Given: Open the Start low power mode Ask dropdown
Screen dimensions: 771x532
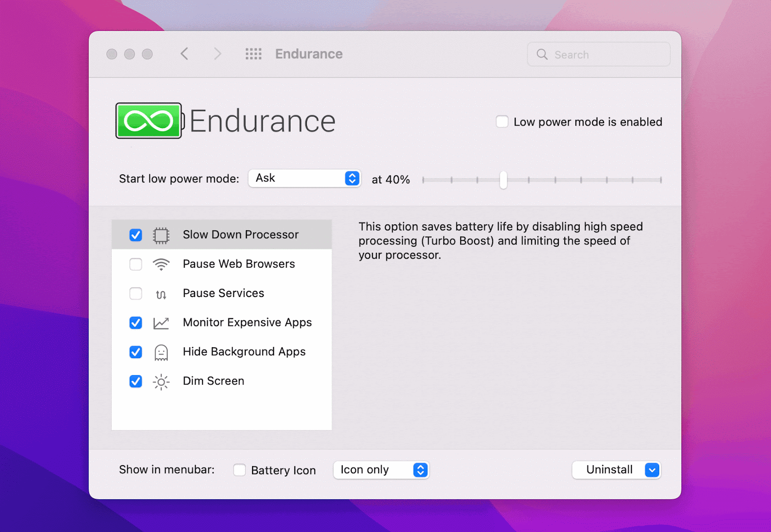Looking at the screenshot, I should point(305,178).
